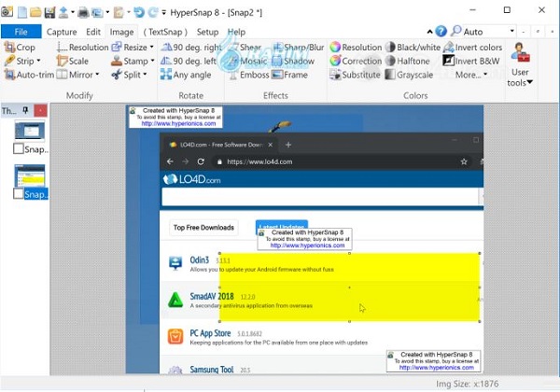The image size is (560, 392).
Task: Click PC App Store title in captured image
Action: pos(210,333)
